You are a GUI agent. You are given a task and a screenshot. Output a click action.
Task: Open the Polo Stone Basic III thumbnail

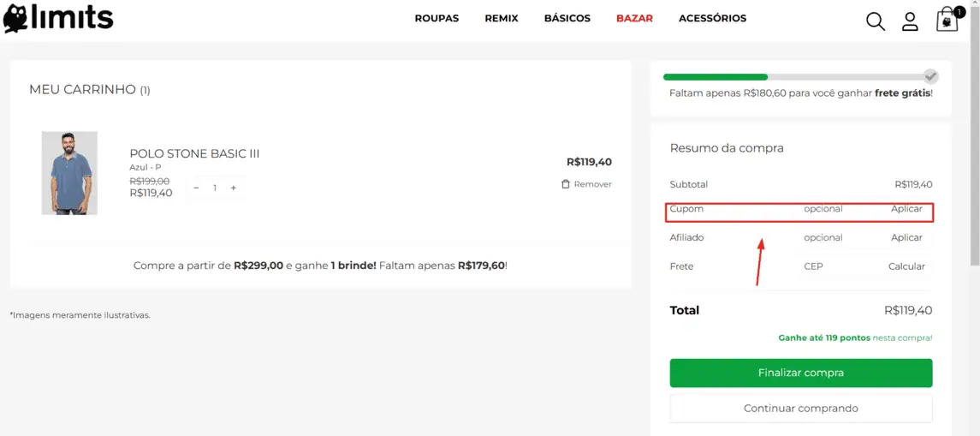(69, 173)
